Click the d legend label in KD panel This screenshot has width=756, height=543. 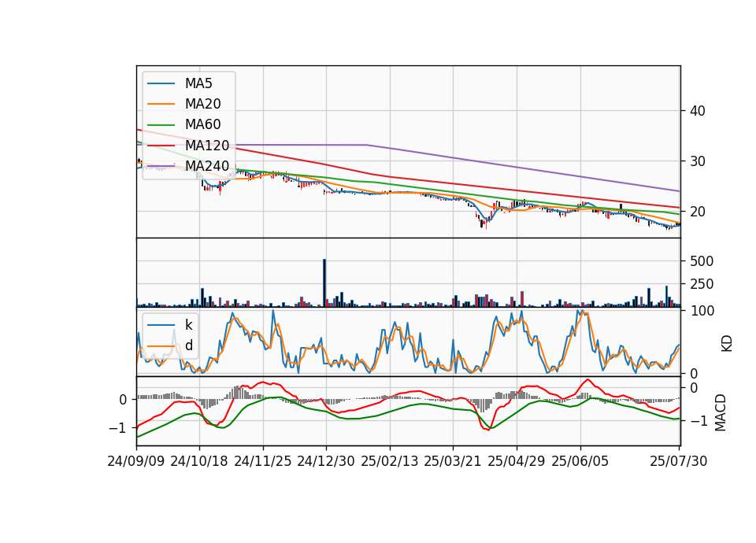pos(189,345)
